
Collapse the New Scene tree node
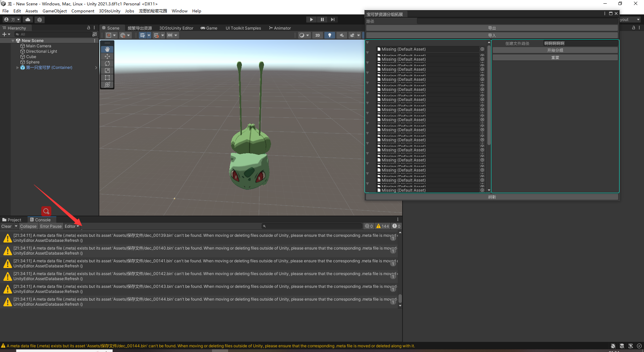pos(13,41)
